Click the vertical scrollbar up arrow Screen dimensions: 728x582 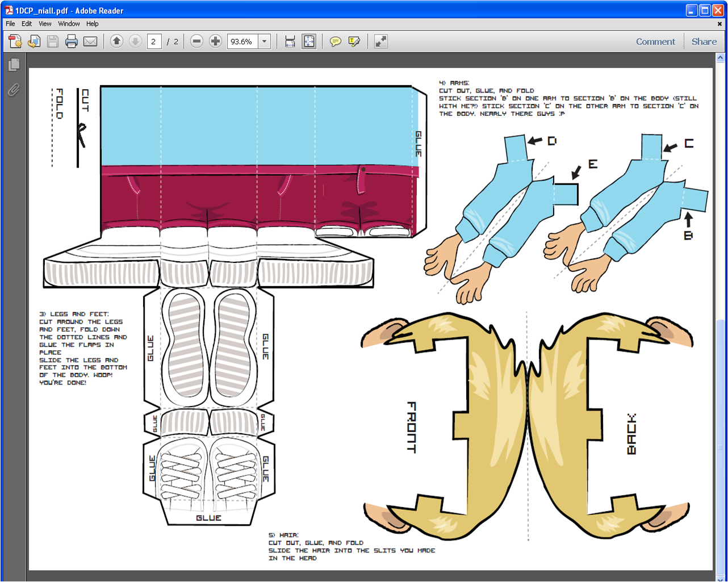click(720, 58)
